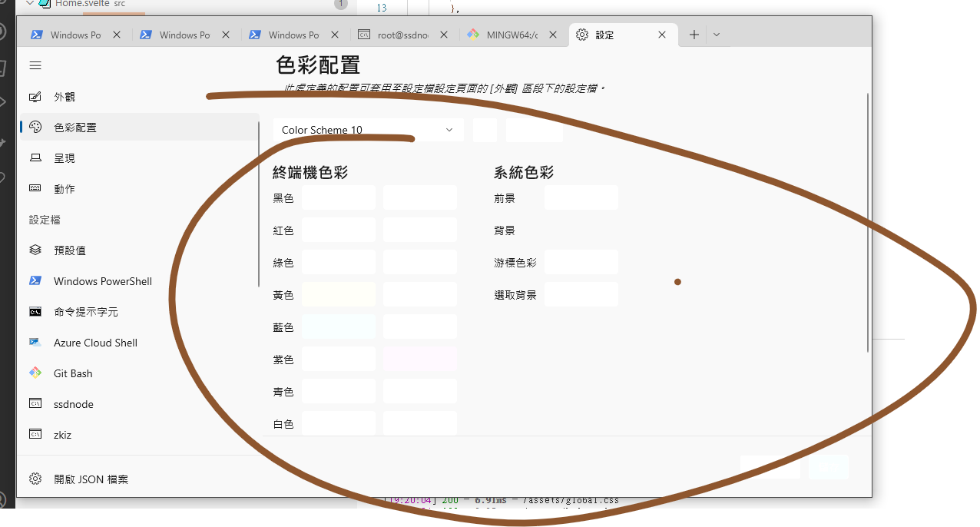Click the terminal icon beside ssdnode profile
Image resolution: width=980 pixels, height=527 pixels.
(35, 404)
